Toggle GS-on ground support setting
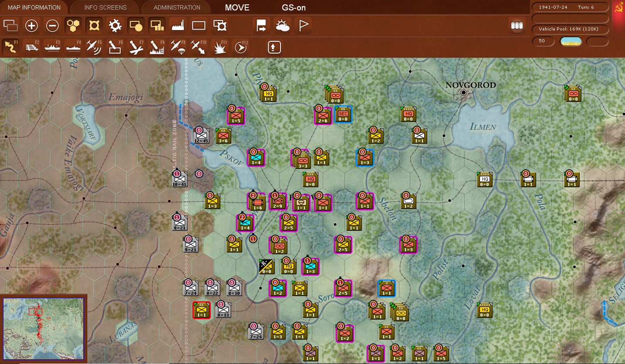 (x=294, y=7)
